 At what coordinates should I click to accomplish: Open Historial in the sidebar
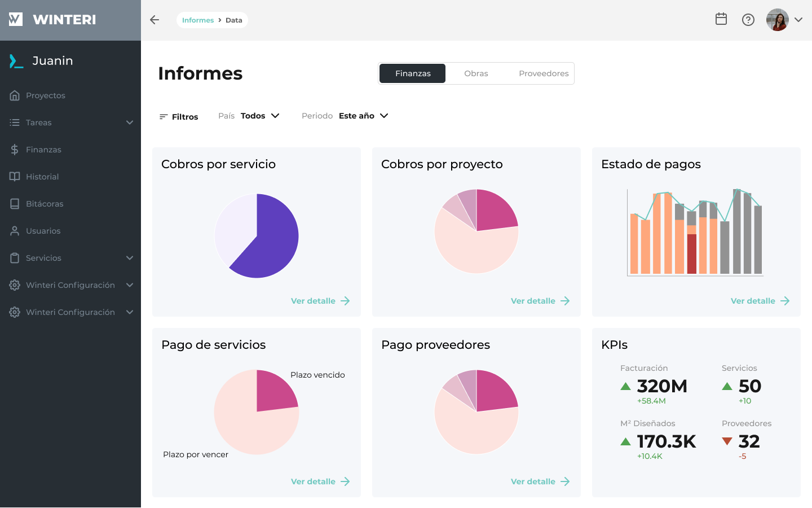(x=42, y=177)
